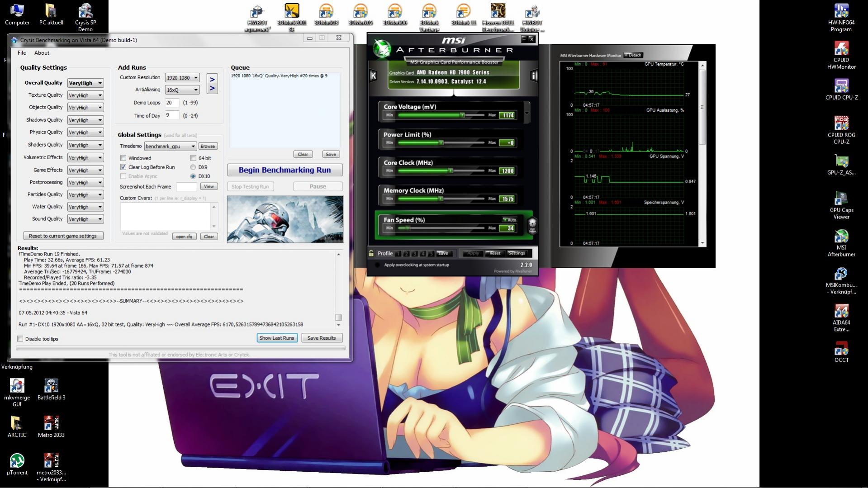The width and height of the screenshot is (868, 488).
Task: Open the Shaders Quality dropdown
Action: click(85, 145)
